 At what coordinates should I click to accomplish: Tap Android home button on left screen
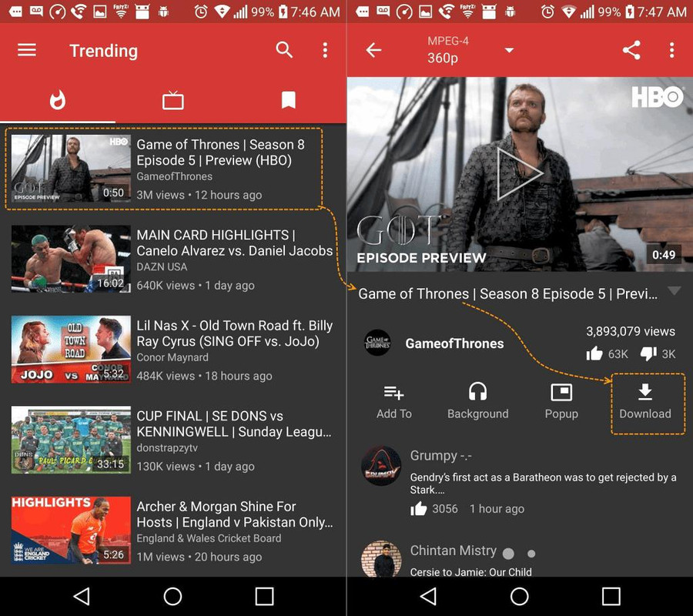point(172,596)
